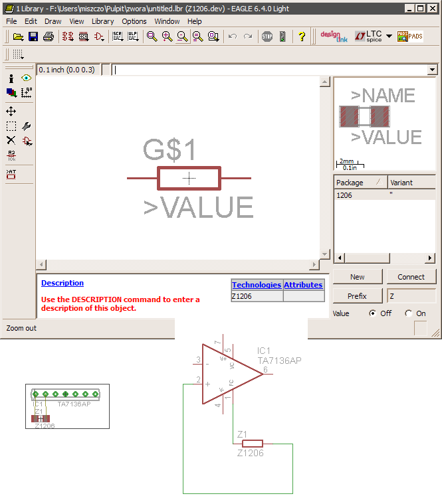The image size is (442, 504).
Task: Open the Edit menu
Action: [31, 21]
